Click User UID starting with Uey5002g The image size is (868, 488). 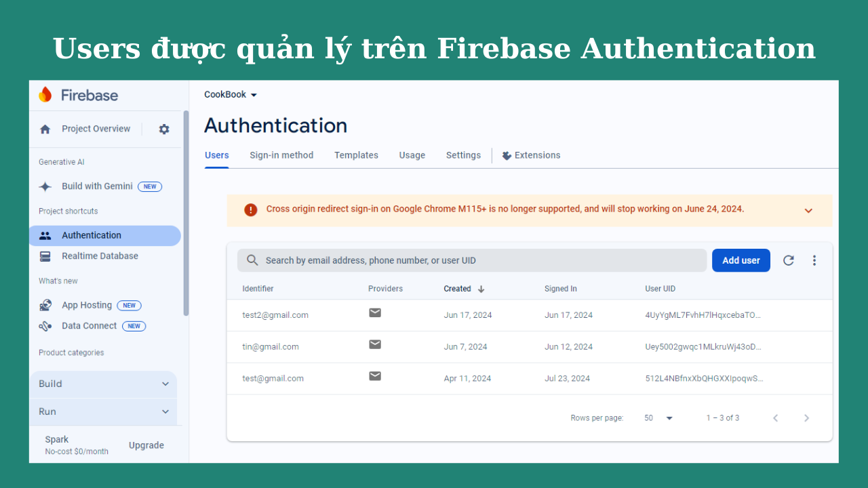coord(703,347)
